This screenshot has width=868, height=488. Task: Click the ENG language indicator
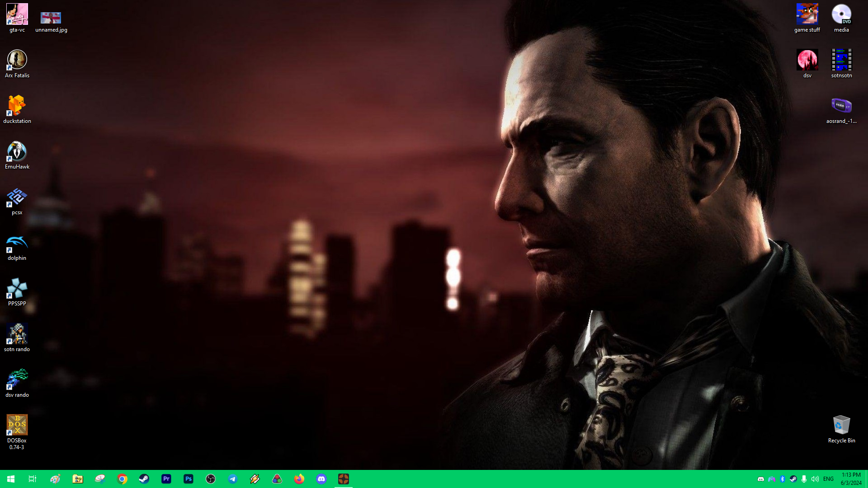point(828,479)
